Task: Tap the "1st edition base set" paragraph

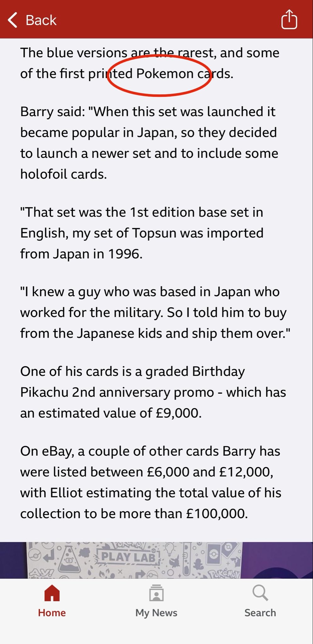Action: coord(142,233)
